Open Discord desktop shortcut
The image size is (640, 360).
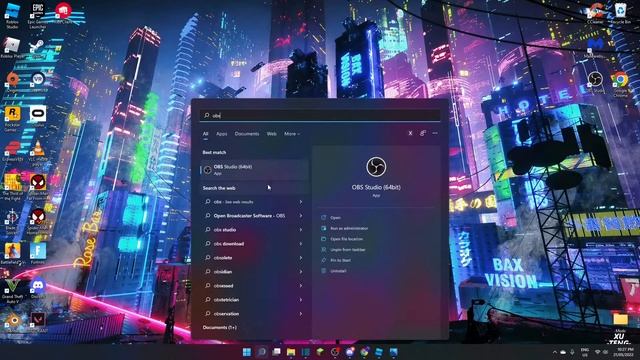click(x=38, y=288)
